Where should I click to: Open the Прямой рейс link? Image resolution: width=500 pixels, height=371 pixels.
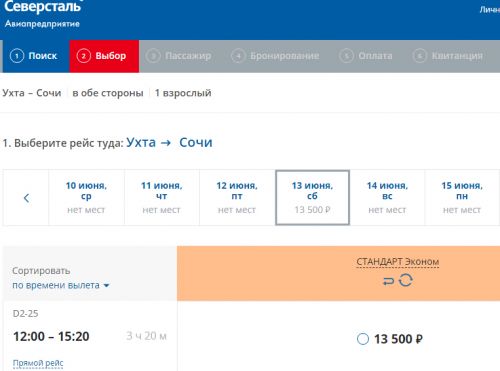click(38, 363)
